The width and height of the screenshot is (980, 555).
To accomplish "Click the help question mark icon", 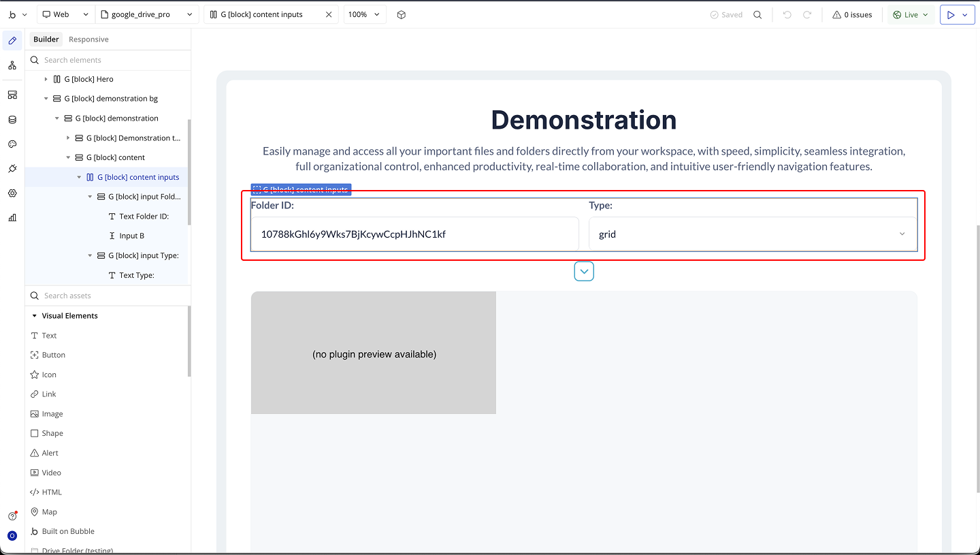I will coord(12,516).
